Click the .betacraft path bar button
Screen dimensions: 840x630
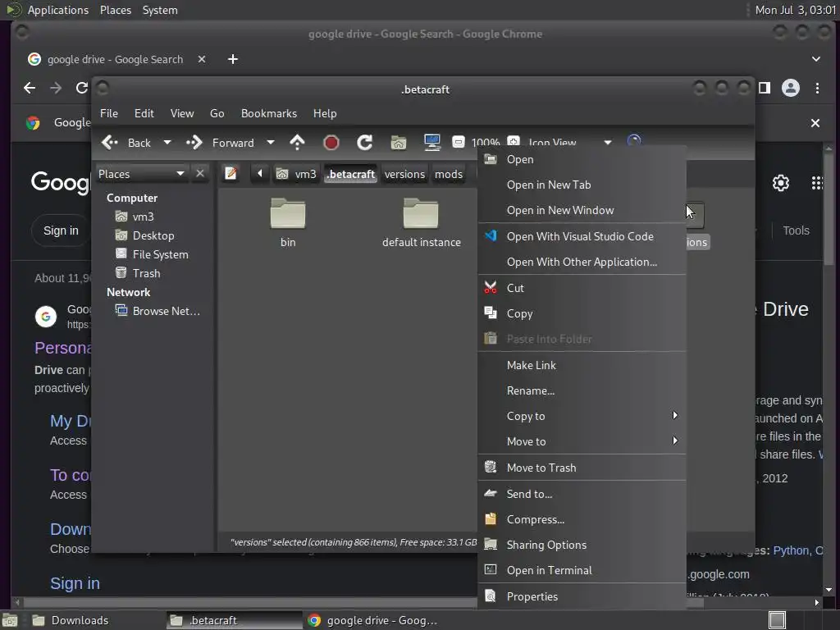351,174
